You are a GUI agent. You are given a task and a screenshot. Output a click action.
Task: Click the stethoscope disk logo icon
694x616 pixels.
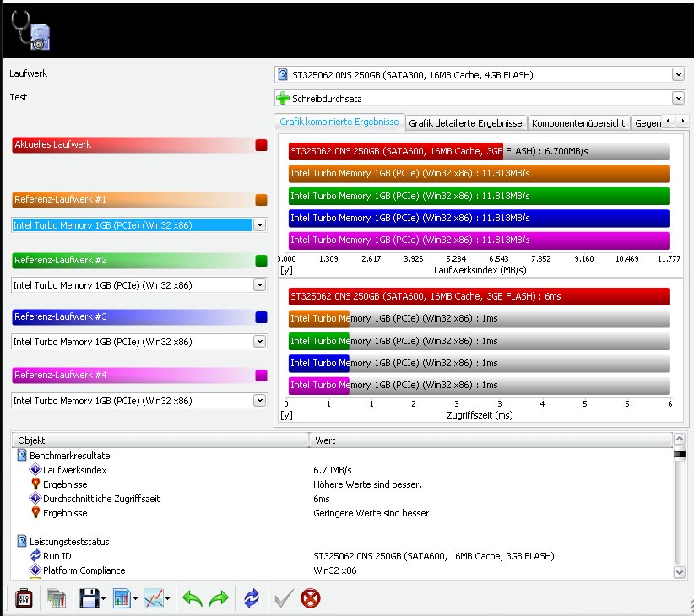(x=30, y=30)
